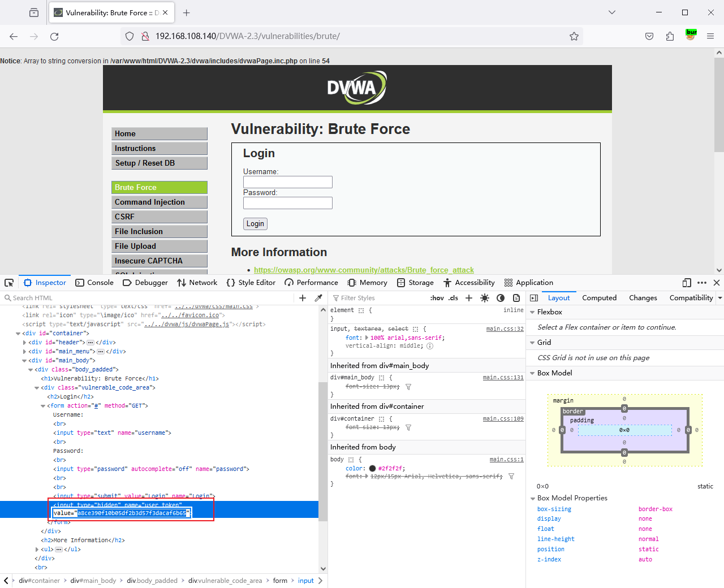The width and height of the screenshot is (724, 588).
Task: Expand the more sidebar tabs dropdown arrow
Action: coord(720,298)
